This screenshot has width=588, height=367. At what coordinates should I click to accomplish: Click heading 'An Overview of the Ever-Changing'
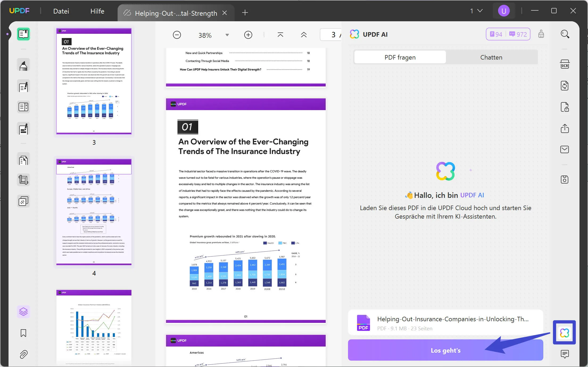243,142
